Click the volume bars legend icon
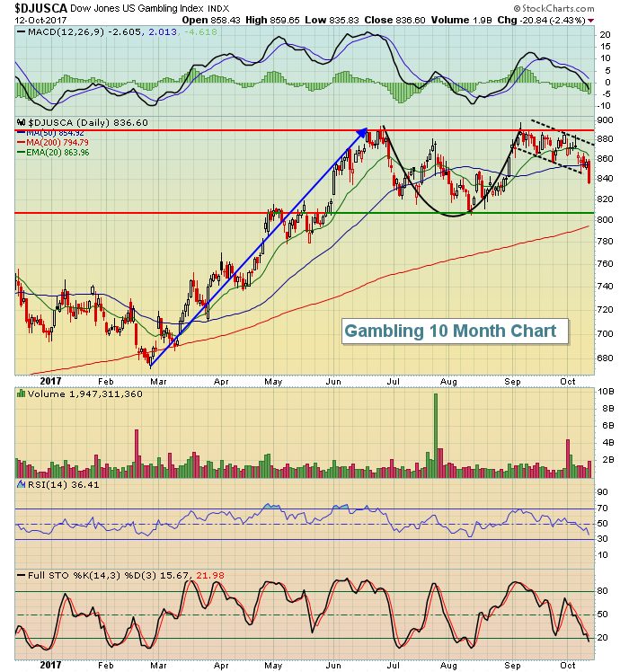629x672 pixels. click(x=21, y=393)
